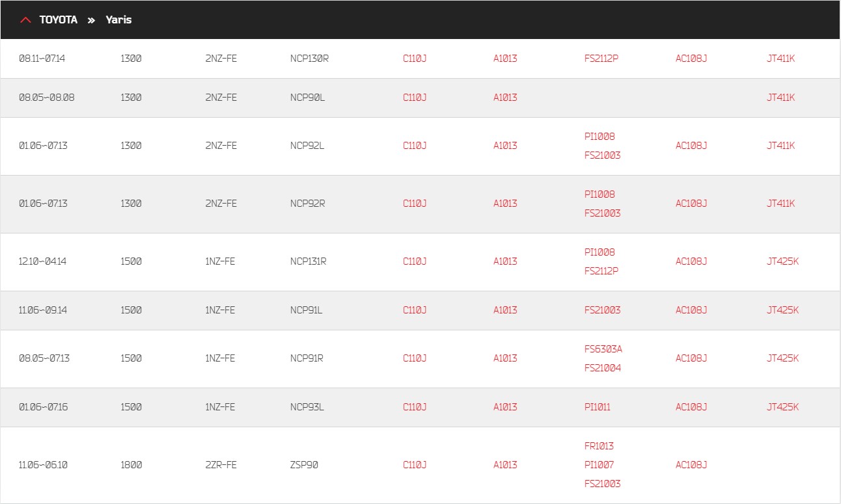Open A1013 link in NCP91R row
Image resolution: width=841 pixels, height=504 pixels.
point(505,358)
